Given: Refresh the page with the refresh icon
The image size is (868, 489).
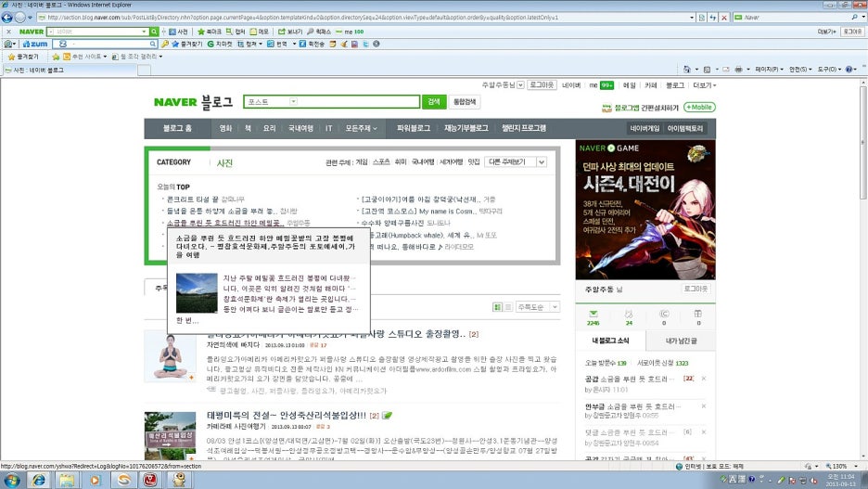Looking at the screenshot, I should coord(713,18).
